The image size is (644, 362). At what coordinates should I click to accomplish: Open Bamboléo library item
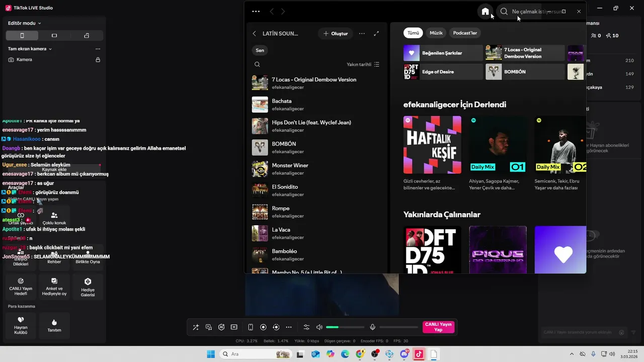pos(316,254)
